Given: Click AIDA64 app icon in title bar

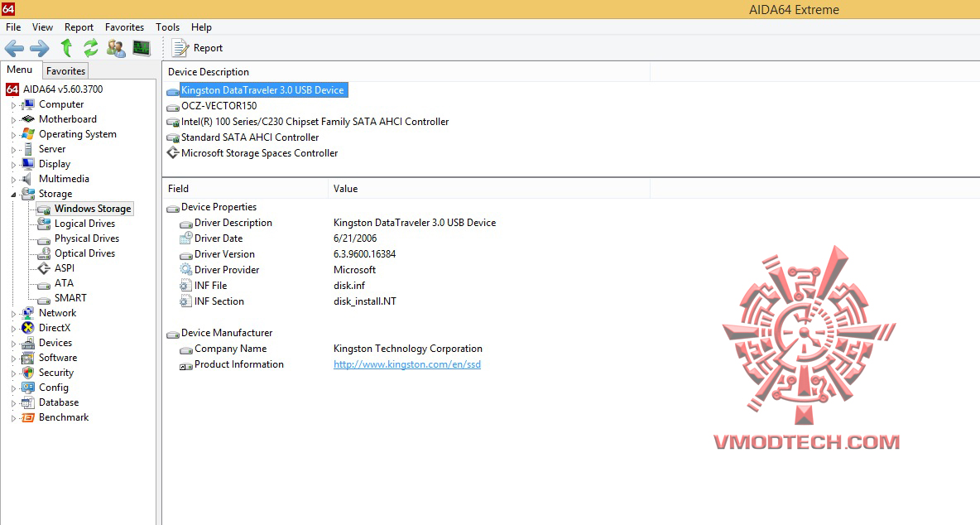Looking at the screenshot, I should click(x=7, y=9).
